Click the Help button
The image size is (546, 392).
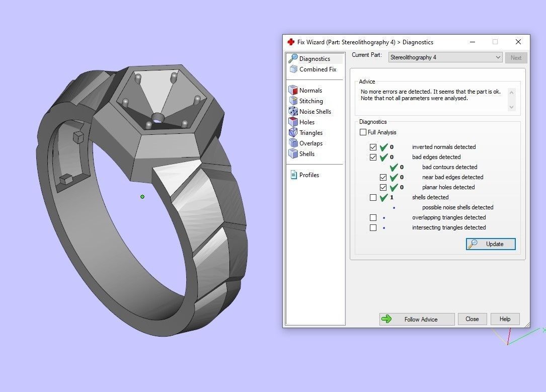click(x=505, y=319)
